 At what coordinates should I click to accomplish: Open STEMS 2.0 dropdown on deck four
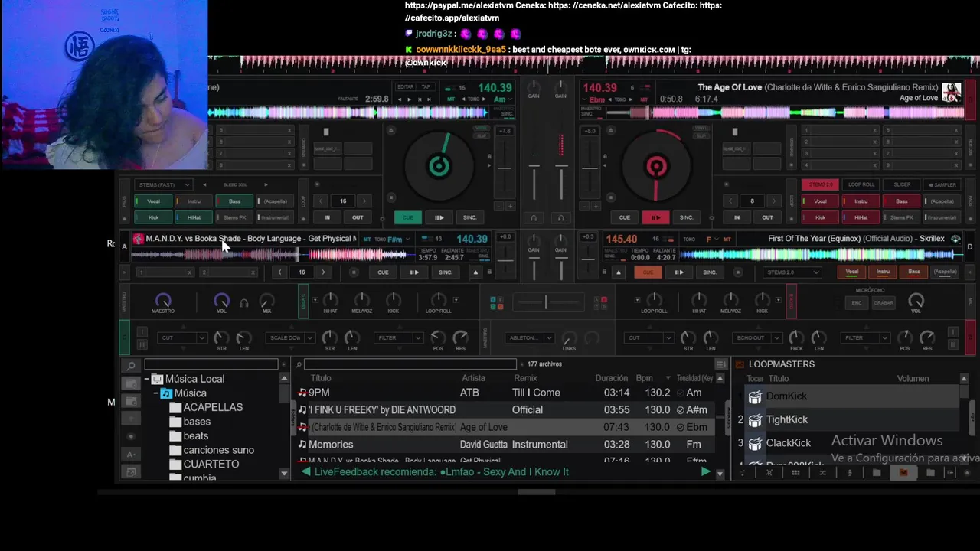tap(793, 272)
